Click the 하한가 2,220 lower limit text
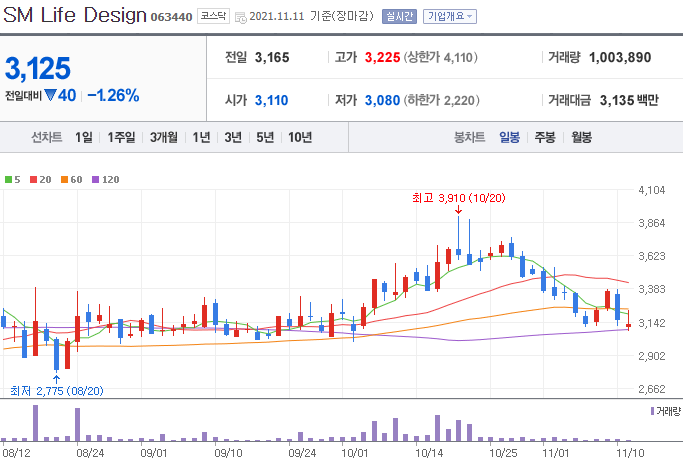Viewport: 683px width, 463px height. click(441, 101)
